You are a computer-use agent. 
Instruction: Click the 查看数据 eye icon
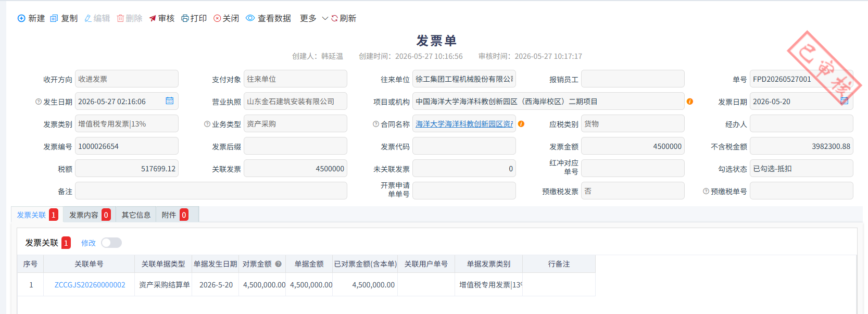[x=250, y=18]
